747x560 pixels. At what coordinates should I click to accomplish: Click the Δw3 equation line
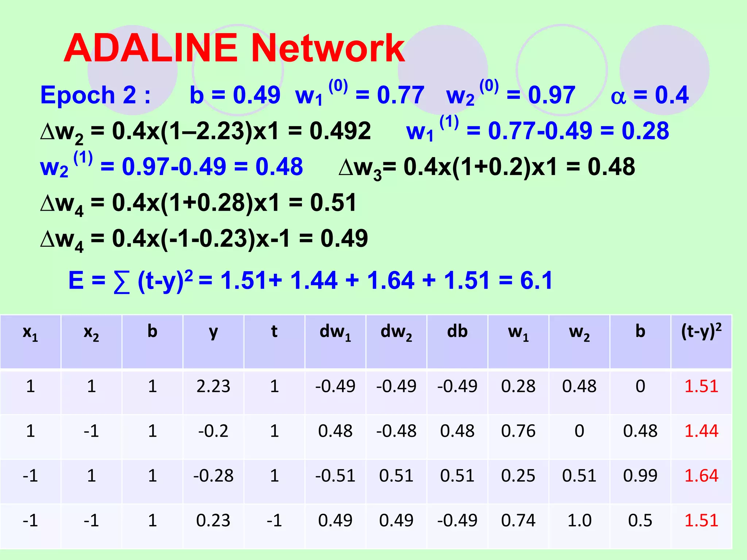487,167
